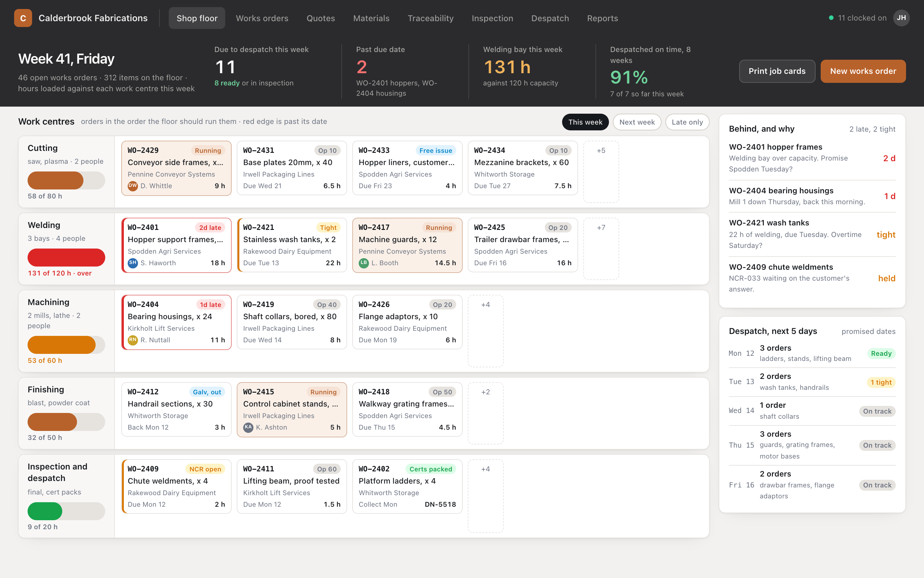
Task: Expand +4 more Inspection and despatch orders
Action: tap(485, 496)
